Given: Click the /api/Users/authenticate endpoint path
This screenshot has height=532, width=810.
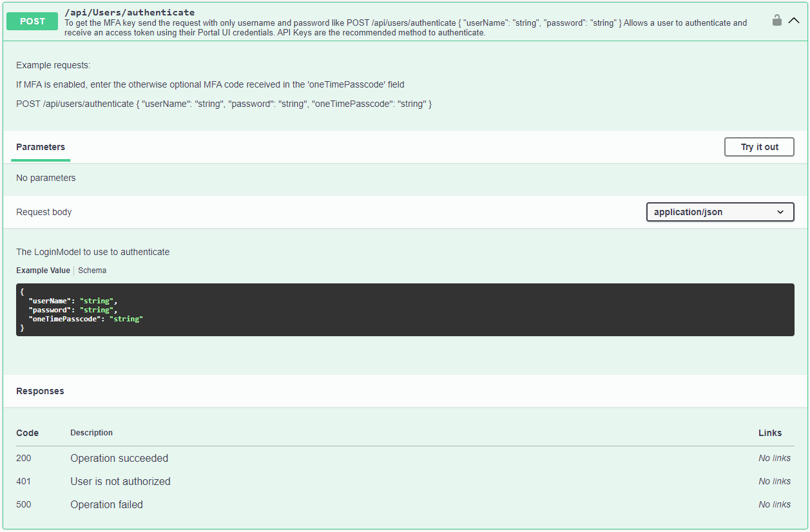Looking at the screenshot, I should tap(130, 12).
